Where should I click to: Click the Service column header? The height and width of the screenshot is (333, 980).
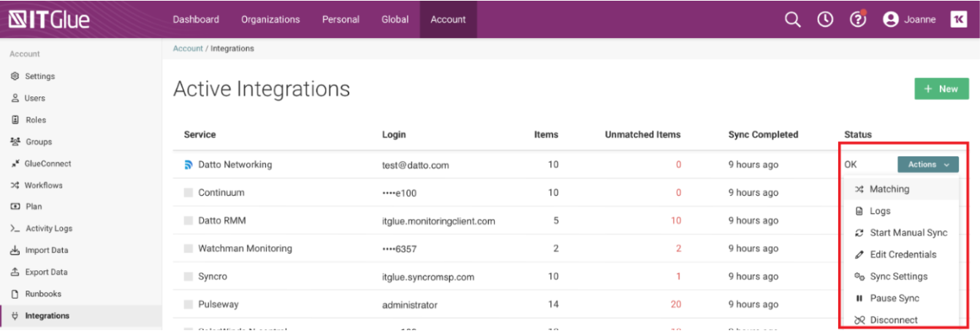[x=200, y=134]
